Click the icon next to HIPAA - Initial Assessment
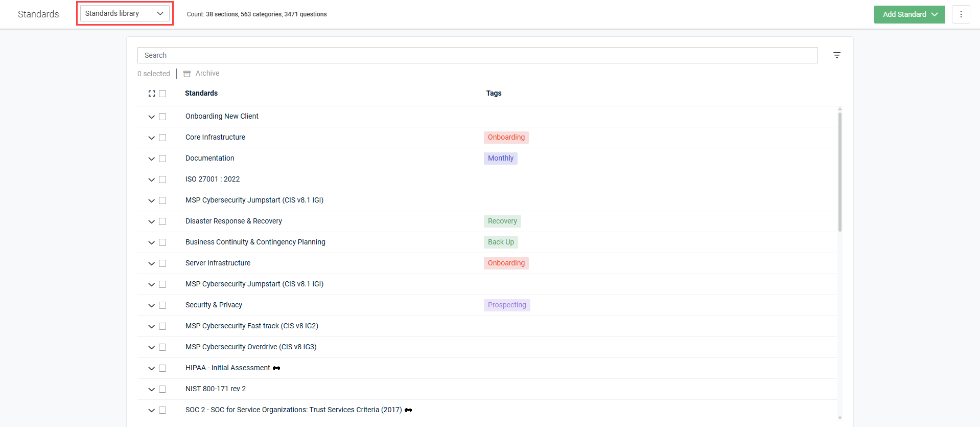This screenshot has width=980, height=427. click(276, 368)
